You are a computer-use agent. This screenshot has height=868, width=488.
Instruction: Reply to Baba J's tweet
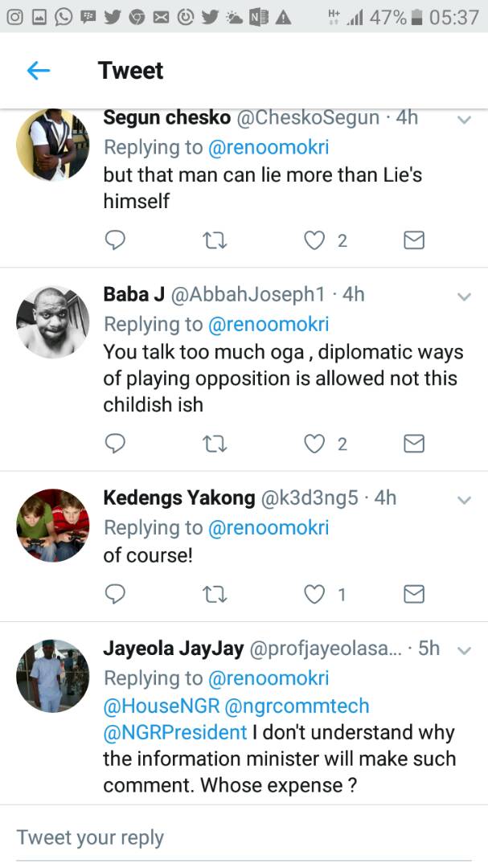pyautogui.click(x=116, y=444)
